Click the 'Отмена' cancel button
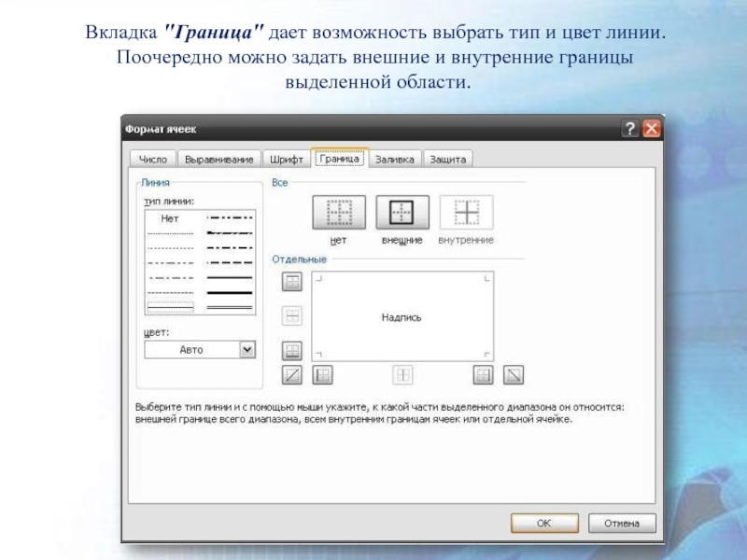 (622, 523)
